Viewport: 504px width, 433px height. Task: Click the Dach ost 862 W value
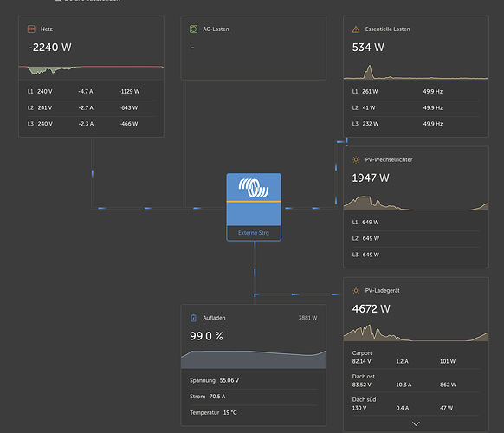point(448,385)
